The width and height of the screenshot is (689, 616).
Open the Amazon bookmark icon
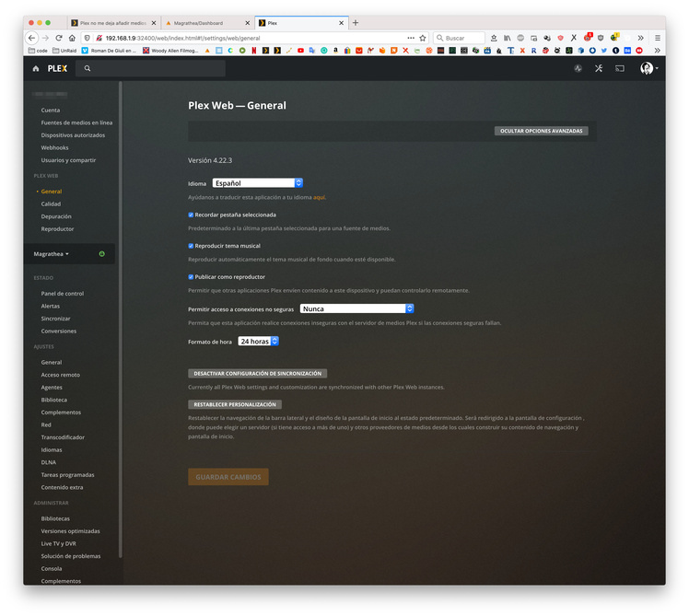[x=335, y=51]
